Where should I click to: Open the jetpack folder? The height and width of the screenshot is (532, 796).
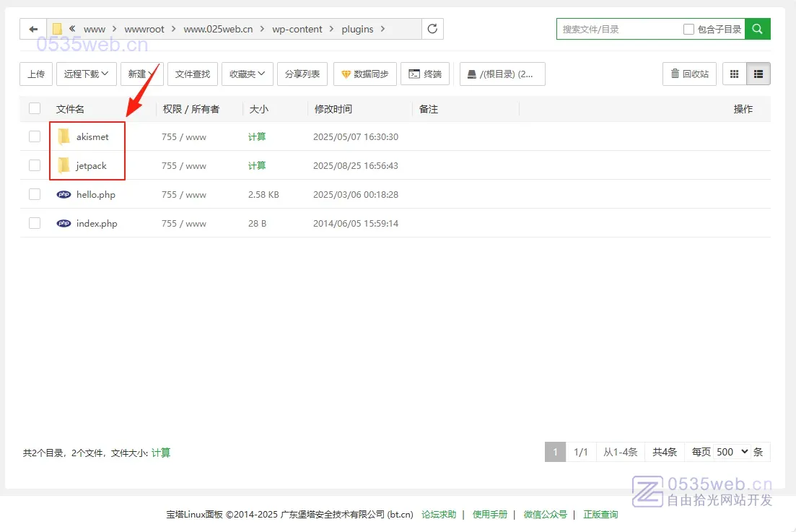[91, 165]
